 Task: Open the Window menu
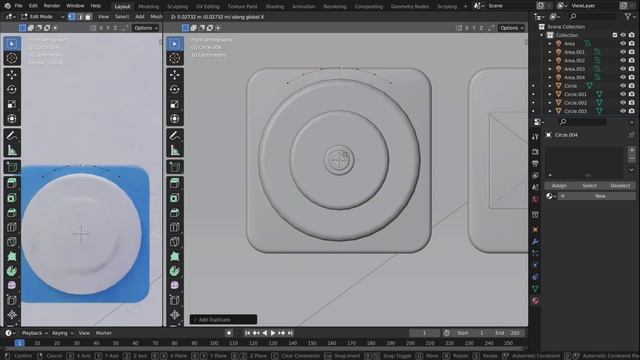pos(75,6)
